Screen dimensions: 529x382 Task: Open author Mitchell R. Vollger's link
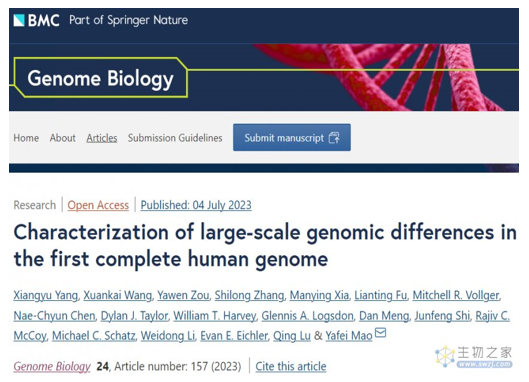pos(455,295)
